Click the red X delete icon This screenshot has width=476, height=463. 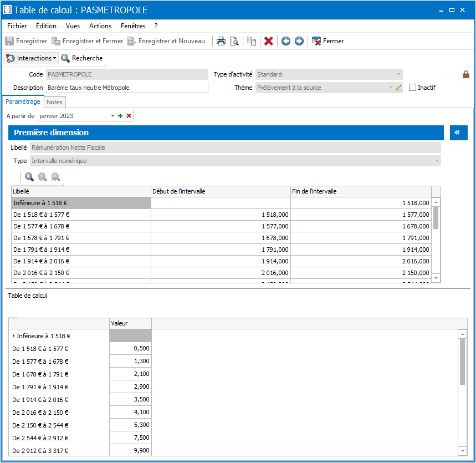[x=269, y=41]
